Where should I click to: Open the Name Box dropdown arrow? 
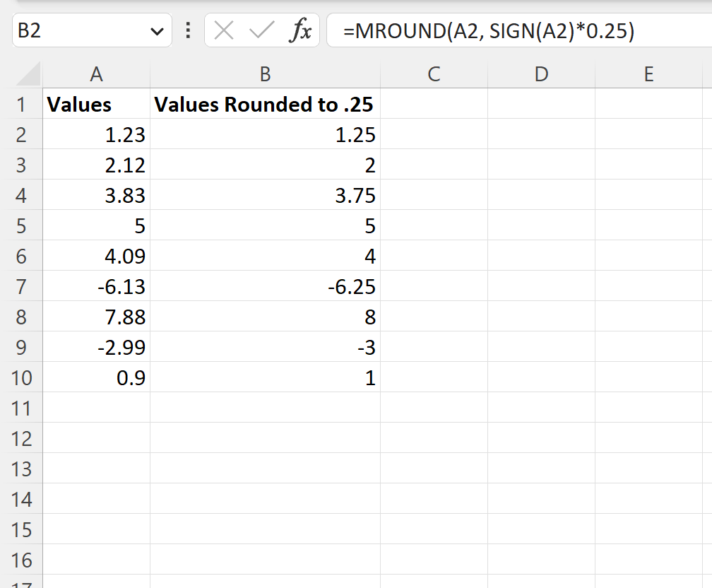click(158, 30)
